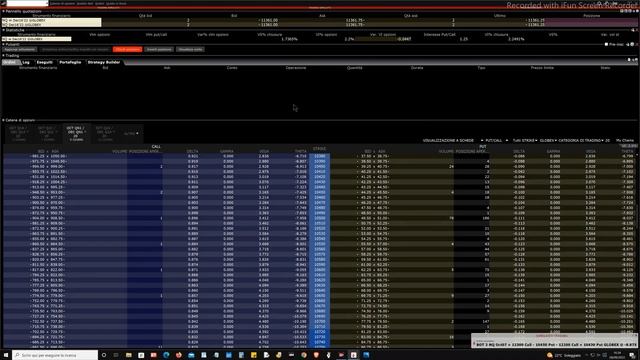The width and height of the screenshot is (640, 360).
Task: Collapse the Pulsanti section
Action: pos(3,44)
